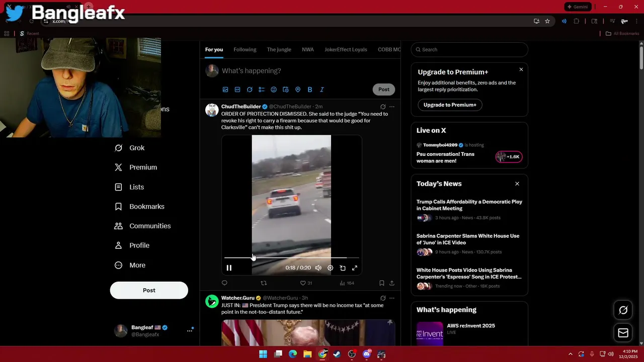Expand the More sidebar menu

(130, 265)
